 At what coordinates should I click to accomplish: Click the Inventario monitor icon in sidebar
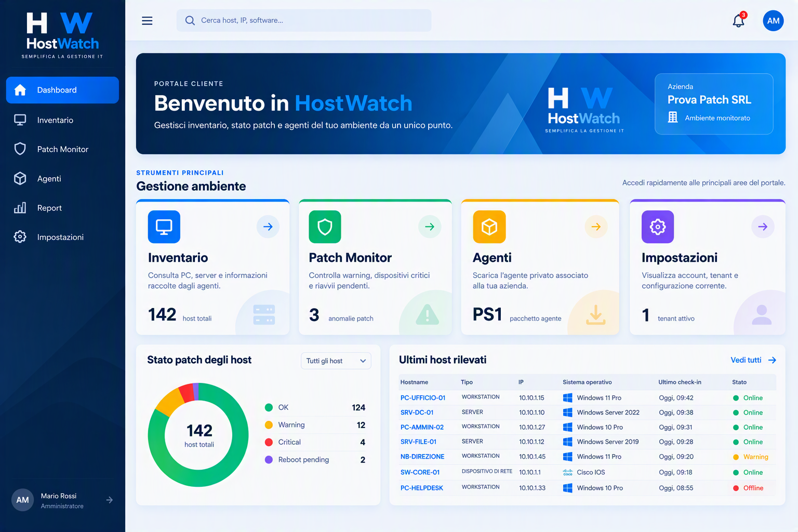click(20, 120)
